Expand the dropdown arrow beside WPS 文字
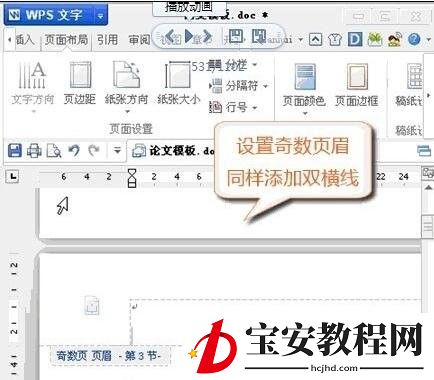 101,15
